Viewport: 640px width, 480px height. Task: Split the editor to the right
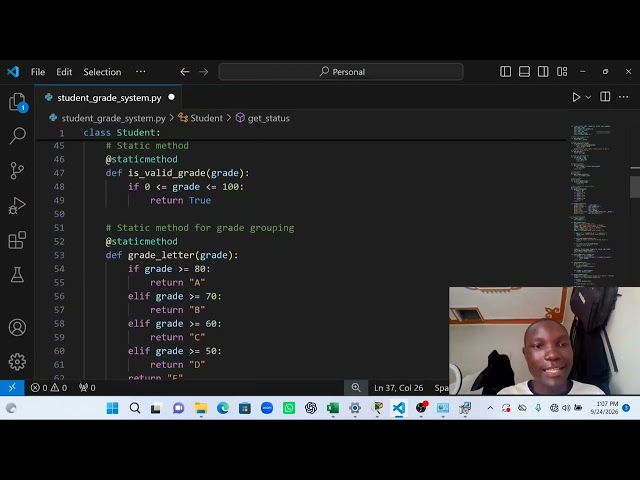tap(605, 97)
